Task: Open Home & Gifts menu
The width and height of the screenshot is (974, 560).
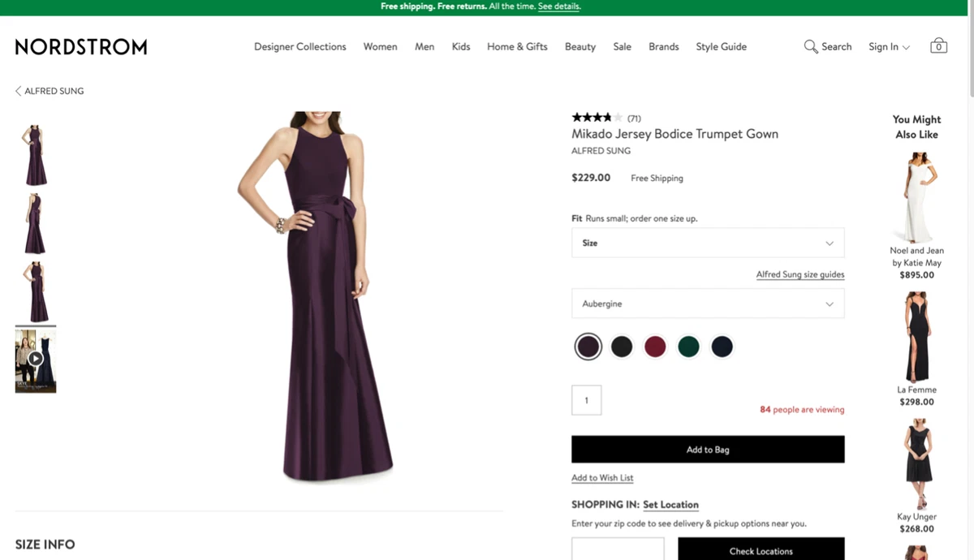Action: (517, 46)
